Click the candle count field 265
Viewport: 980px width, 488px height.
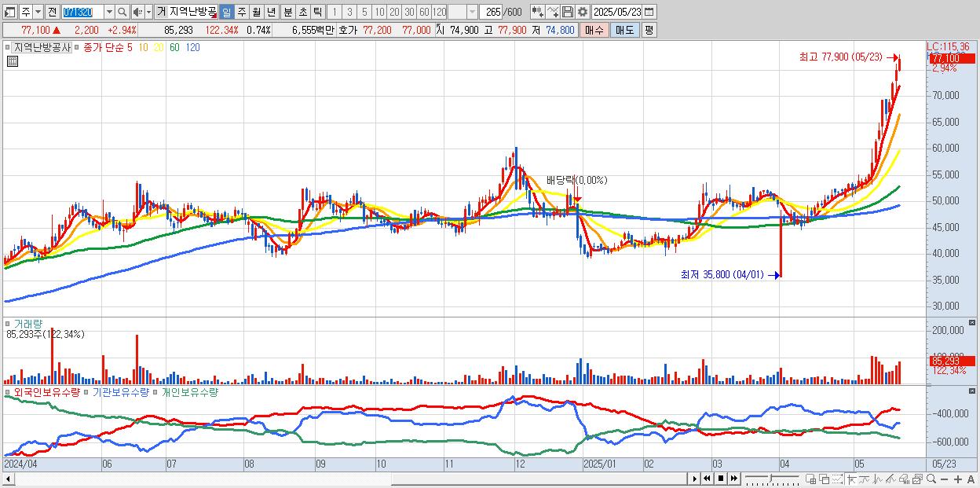(x=491, y=12)
